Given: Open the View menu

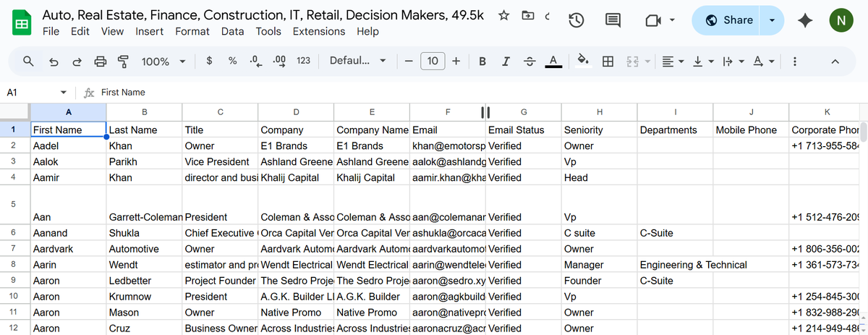Looking at the screenshot, I should (x=112, y=31).
